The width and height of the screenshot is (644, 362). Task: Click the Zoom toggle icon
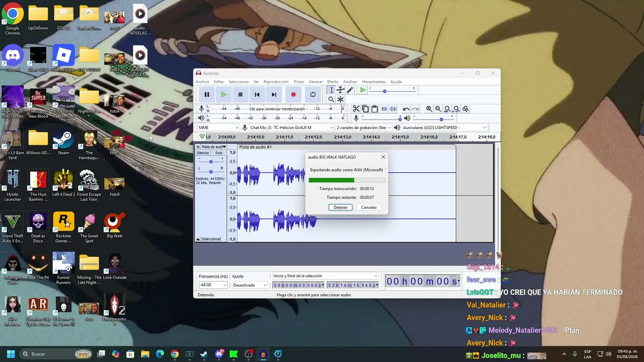465,109
